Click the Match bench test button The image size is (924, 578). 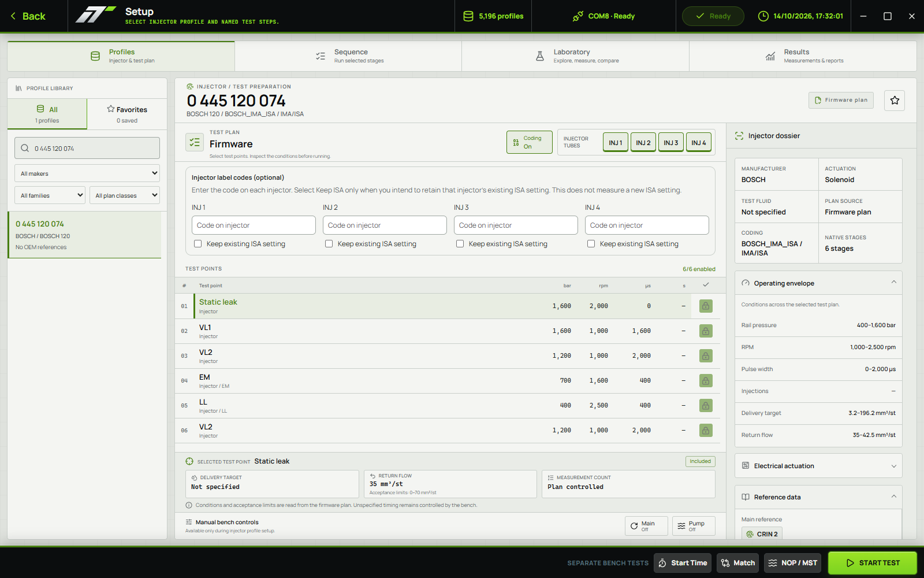click(738, 563)
